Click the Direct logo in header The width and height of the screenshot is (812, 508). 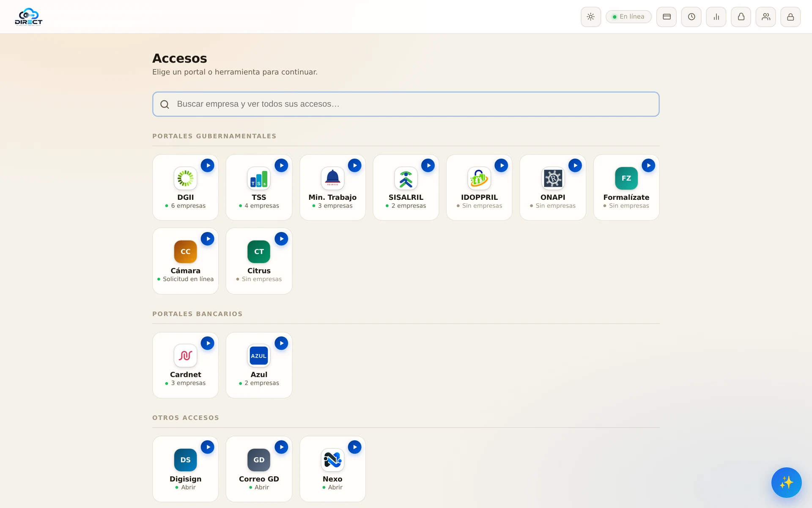pyautogui.click(x=29, y=17)
